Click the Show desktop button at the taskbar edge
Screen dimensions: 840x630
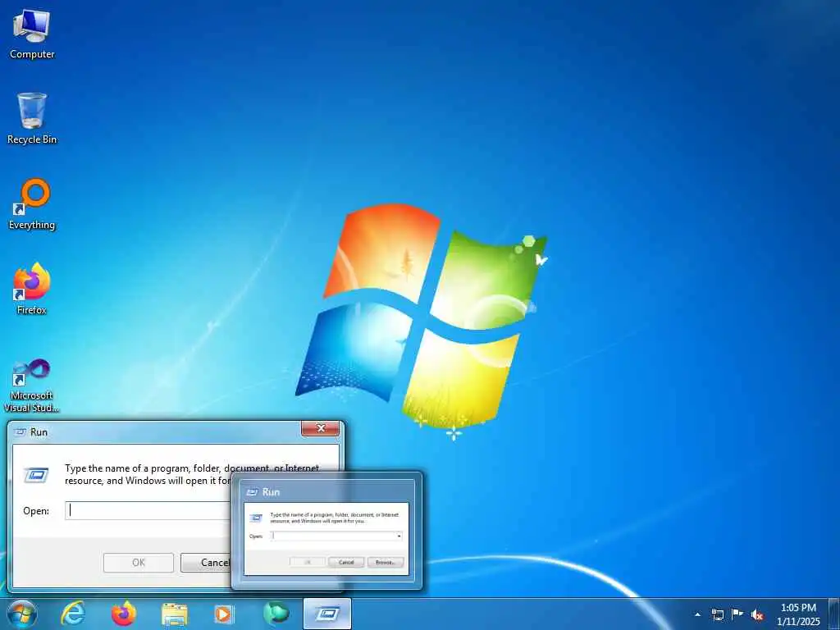coord(834,614)
